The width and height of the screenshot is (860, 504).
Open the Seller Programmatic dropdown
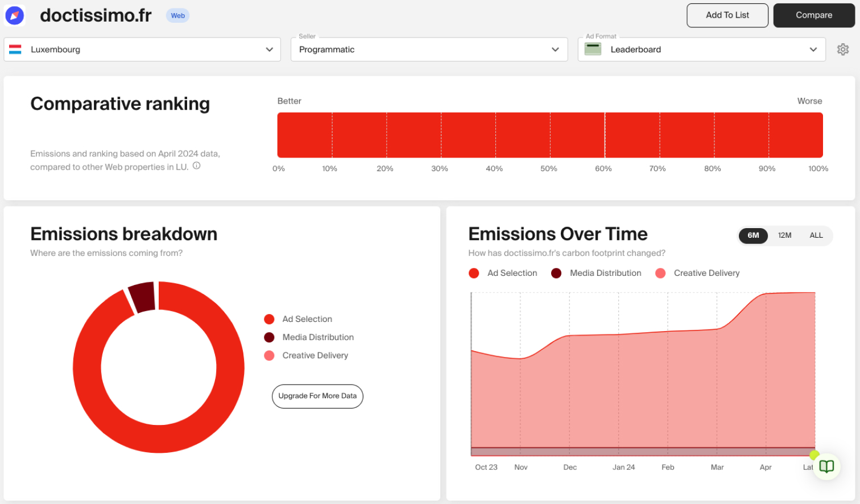pyautogui.click(x=429, y=49)
